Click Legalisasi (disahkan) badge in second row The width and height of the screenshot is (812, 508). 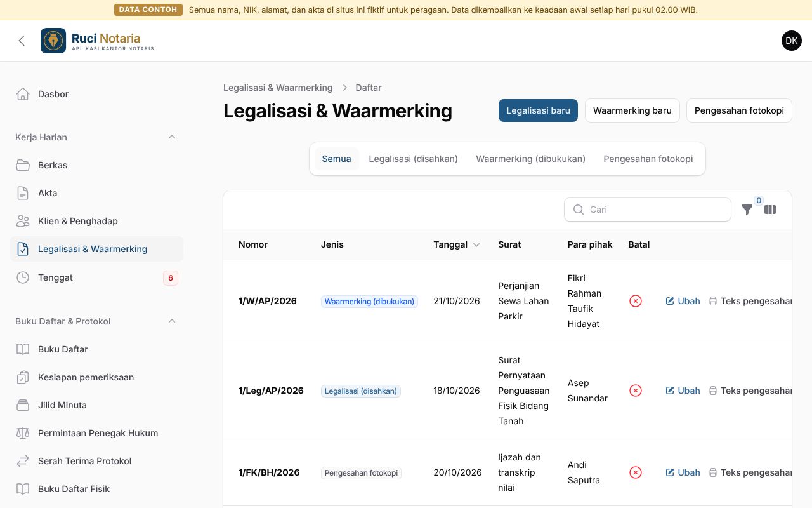[x=361, y=391]
